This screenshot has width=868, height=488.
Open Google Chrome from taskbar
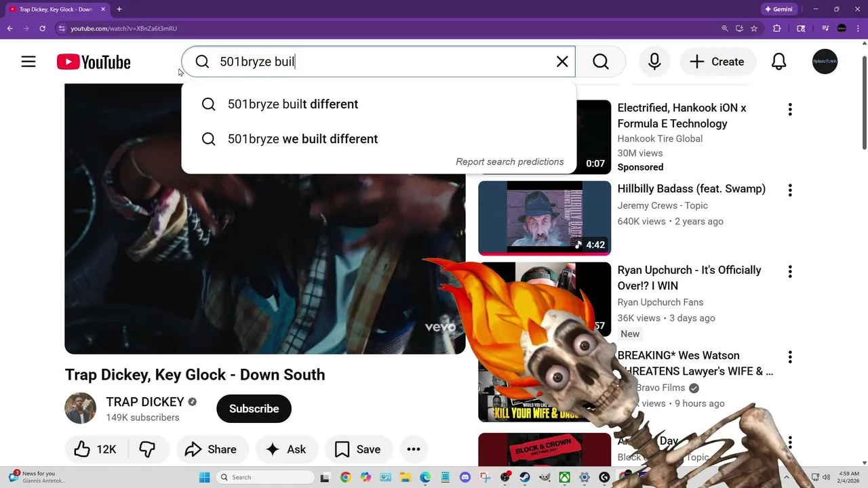[346, 477]
